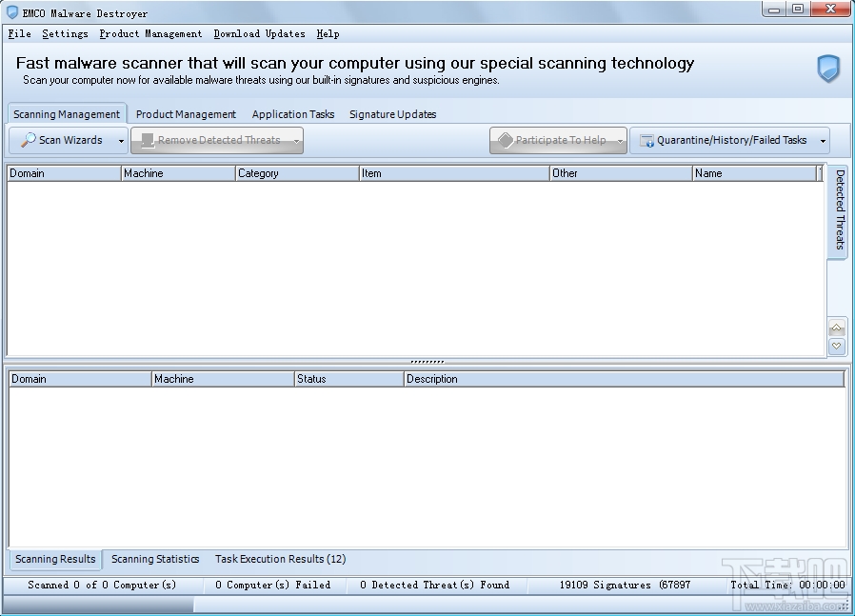Sort by Item column header

[454, 173]
